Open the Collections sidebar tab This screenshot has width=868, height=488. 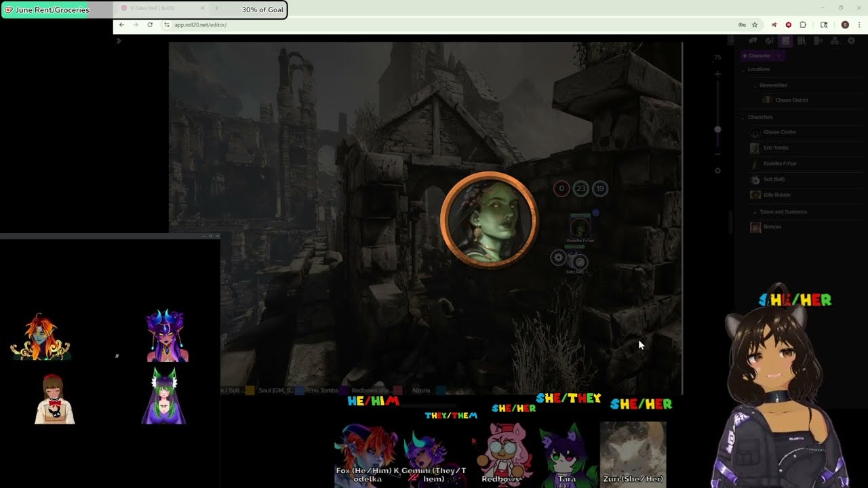(834, 41)
